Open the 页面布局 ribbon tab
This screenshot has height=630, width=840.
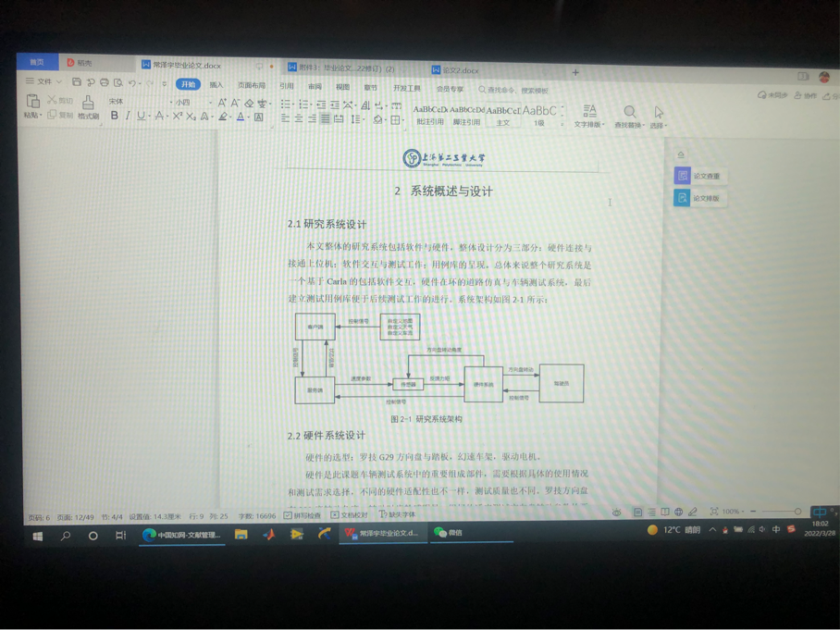pyautogui.click(x=252, y=85)
